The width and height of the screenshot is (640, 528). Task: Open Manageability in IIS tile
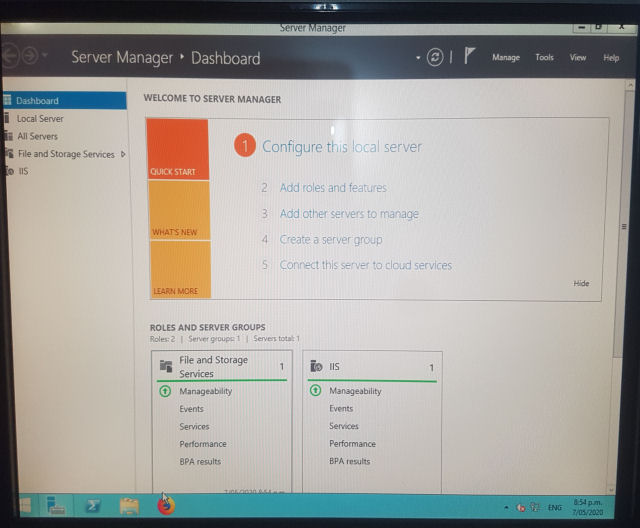[355, 391]
